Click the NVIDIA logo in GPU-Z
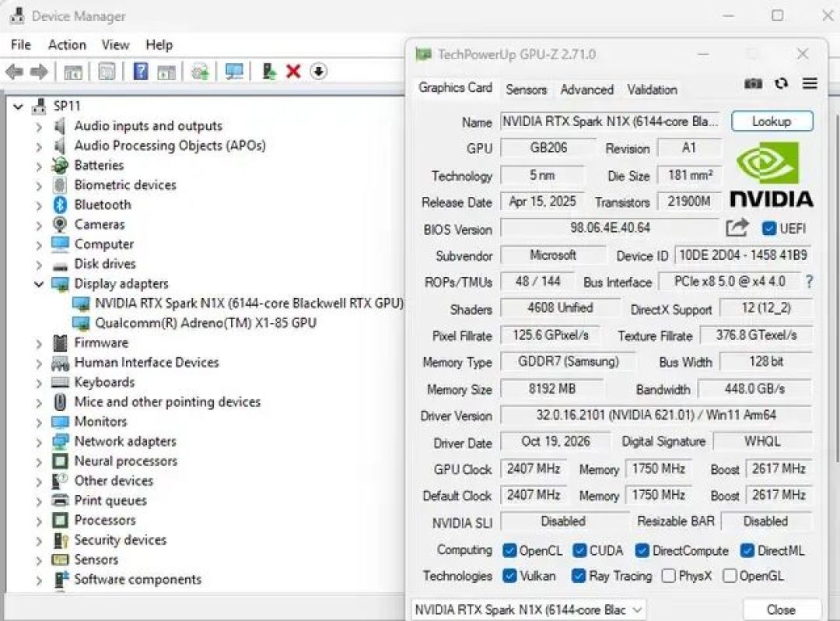Viewport: 840px width, 621px height. click(772, 174)
